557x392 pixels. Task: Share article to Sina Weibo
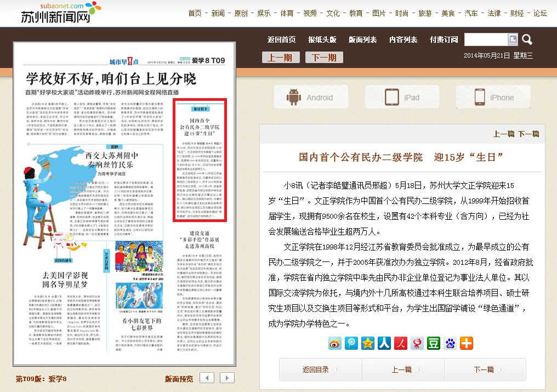(x=335, y=343)
